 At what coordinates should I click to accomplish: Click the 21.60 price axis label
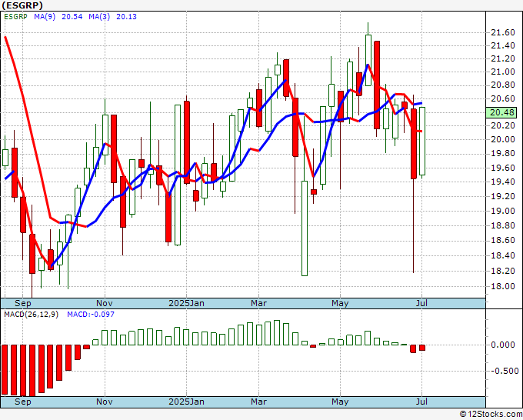tap(503, 32)
